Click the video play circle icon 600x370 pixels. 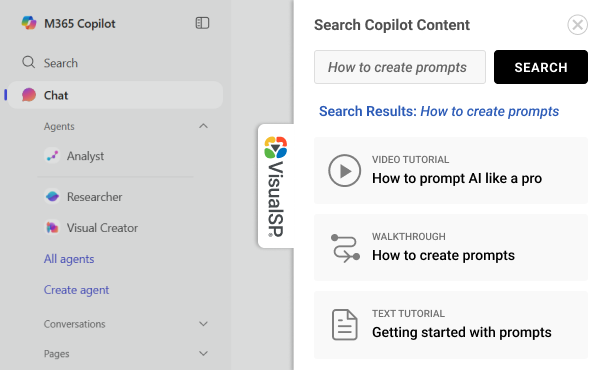click(344, 171)
